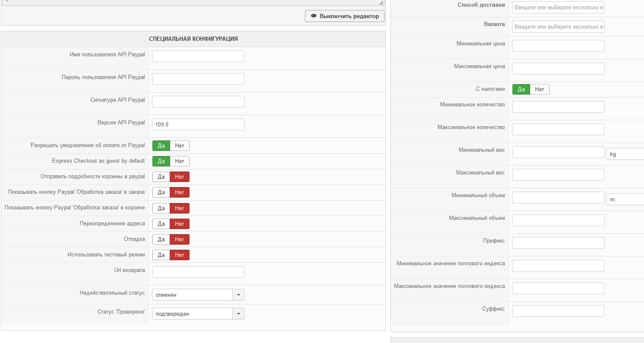Enable Да for Paypal button 'в корзине'
The width and height of the screenshot is (644, 343).
[161, 208]
